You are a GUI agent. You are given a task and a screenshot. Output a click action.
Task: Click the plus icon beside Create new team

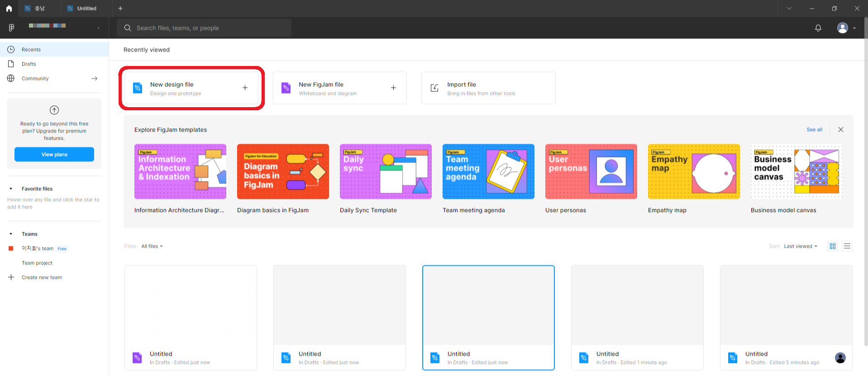(11, 277)
